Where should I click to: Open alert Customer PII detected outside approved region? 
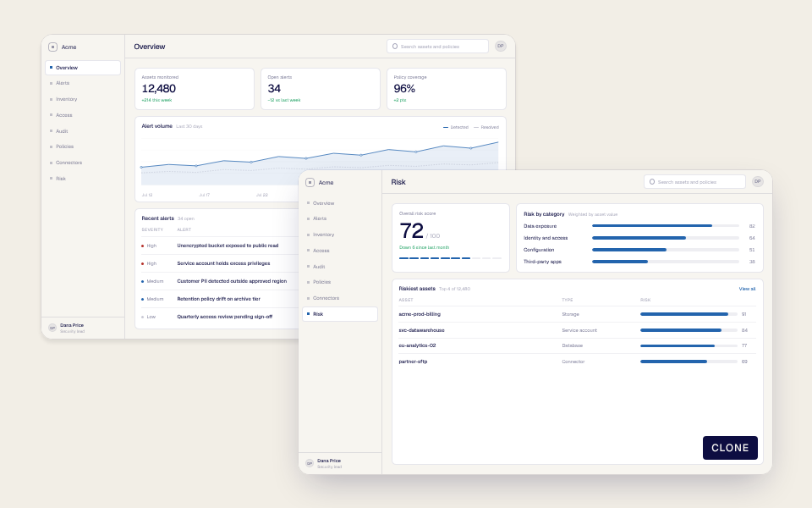pyautogui.click(x=232, y=281)
